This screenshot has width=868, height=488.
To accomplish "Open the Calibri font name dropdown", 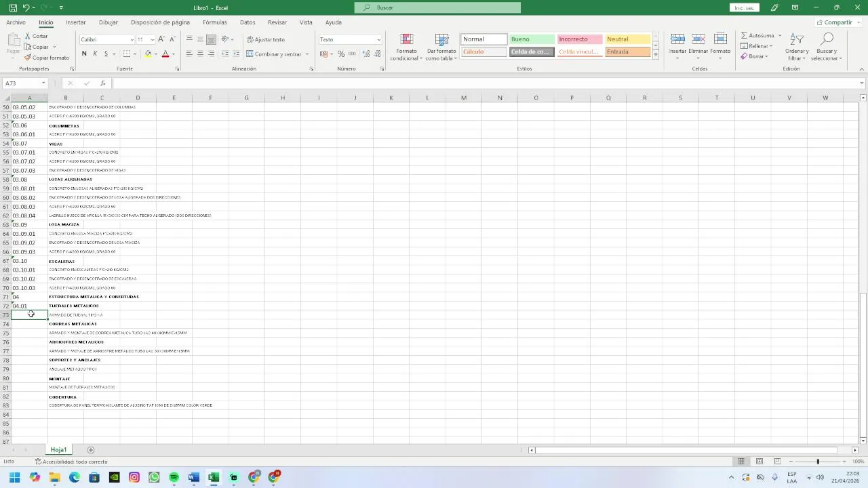I will (x=132, y=39).
